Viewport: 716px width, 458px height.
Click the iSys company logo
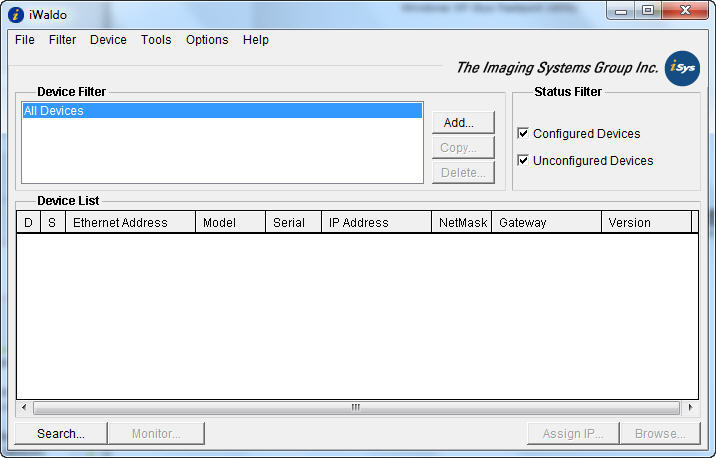(x=682, y=68)
